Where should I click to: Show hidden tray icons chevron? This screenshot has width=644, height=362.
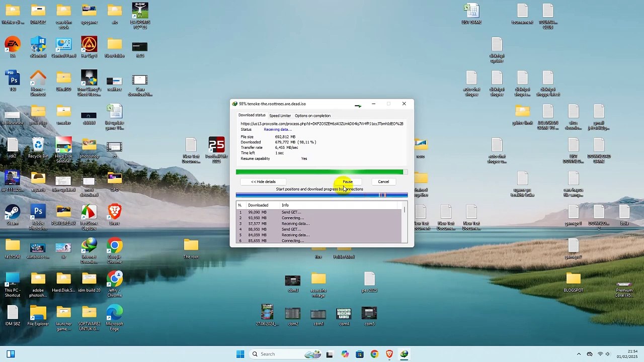coord(579,354)
